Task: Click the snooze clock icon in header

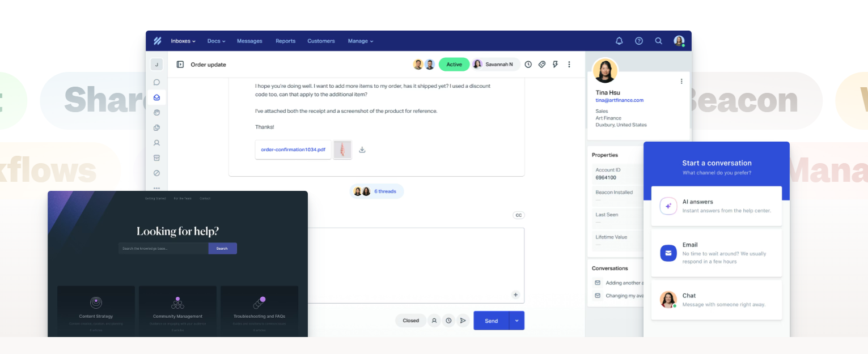Action: pyautogui.click(x=528, y=65)
